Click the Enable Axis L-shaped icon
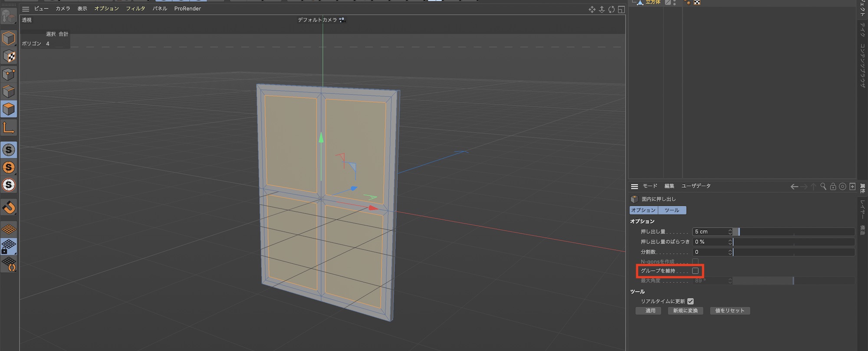This screenshot has height=351, width=868. tap(9, 128)
